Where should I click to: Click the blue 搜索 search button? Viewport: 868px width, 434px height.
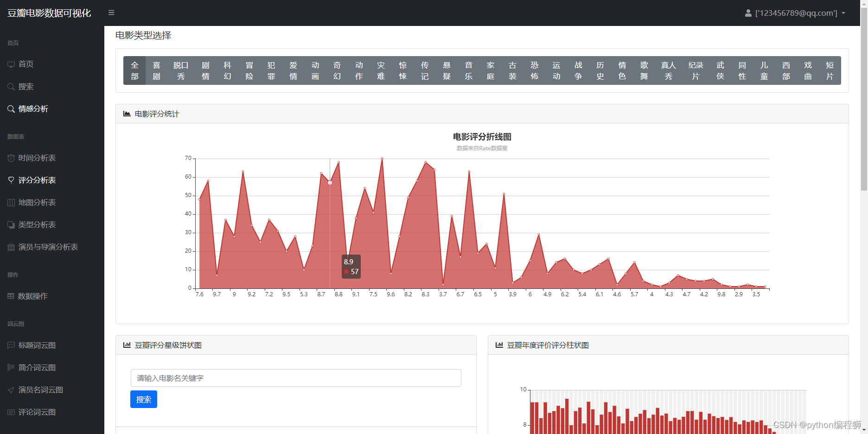(x=143, y=399)
